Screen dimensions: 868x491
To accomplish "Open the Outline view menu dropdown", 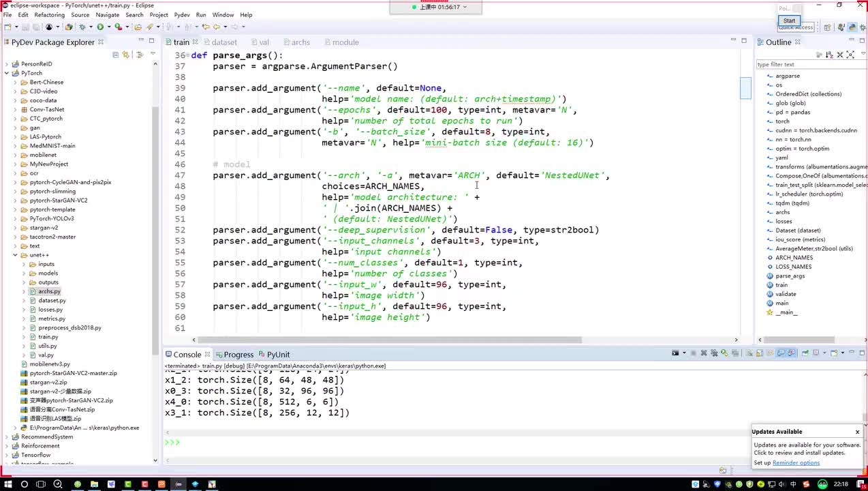I will (x=863, y=53).
